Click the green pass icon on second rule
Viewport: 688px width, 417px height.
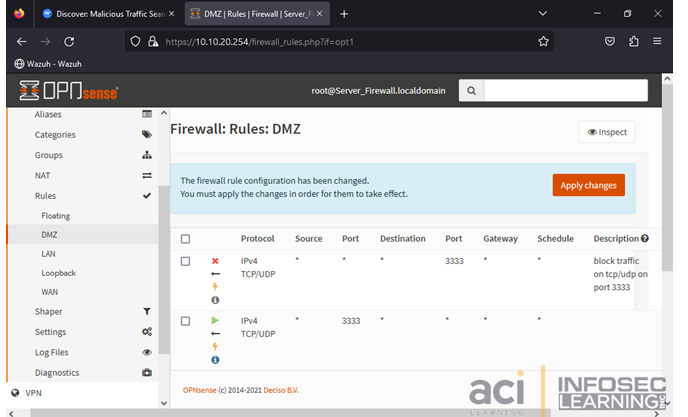215,320
